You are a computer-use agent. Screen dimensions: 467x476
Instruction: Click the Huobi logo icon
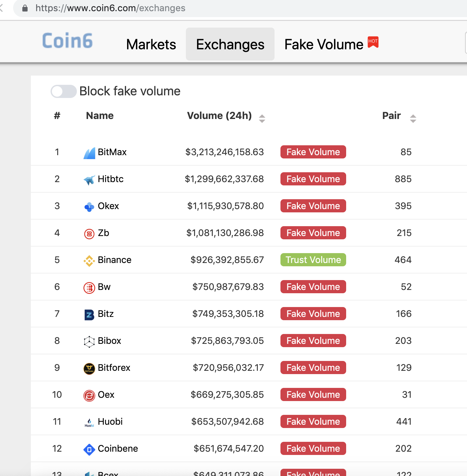click(x=89, y=421)
